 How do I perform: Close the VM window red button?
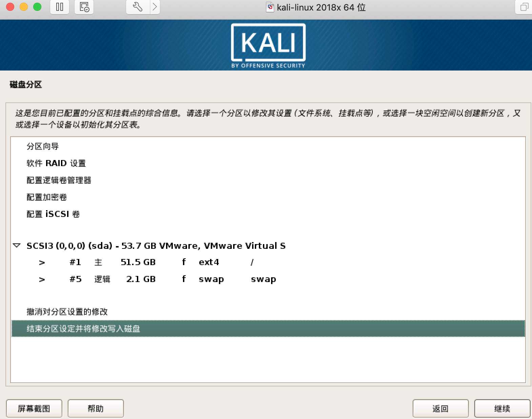[x=10, y=7]
